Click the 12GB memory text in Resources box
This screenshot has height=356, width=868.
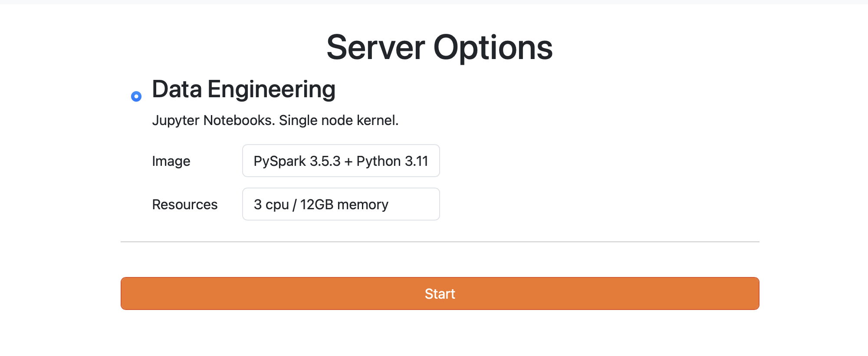coord(344,204)
